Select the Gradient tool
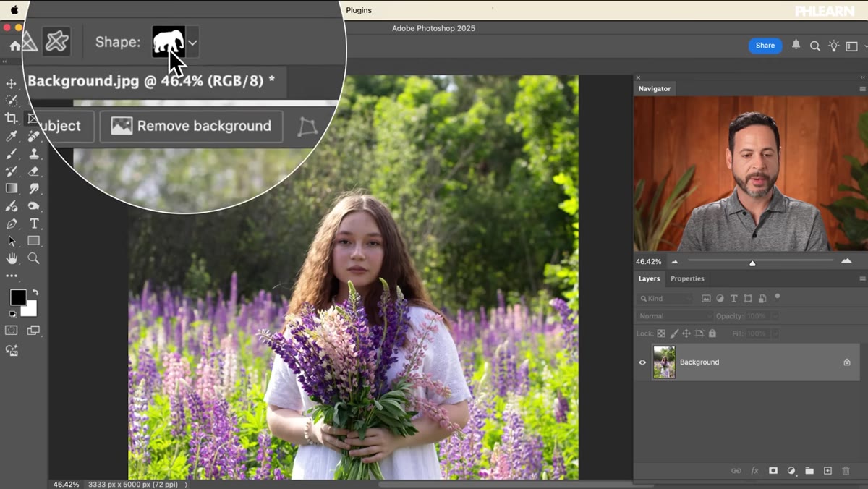The image size is (868, 489). 12,188
